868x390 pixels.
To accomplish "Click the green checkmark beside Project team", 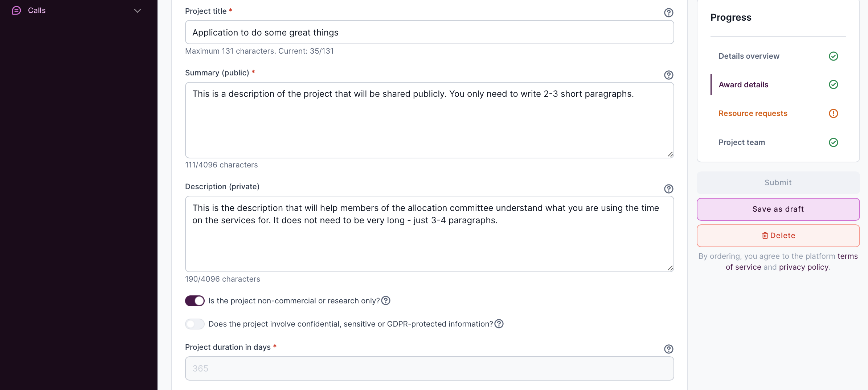I will pos(834,142).
